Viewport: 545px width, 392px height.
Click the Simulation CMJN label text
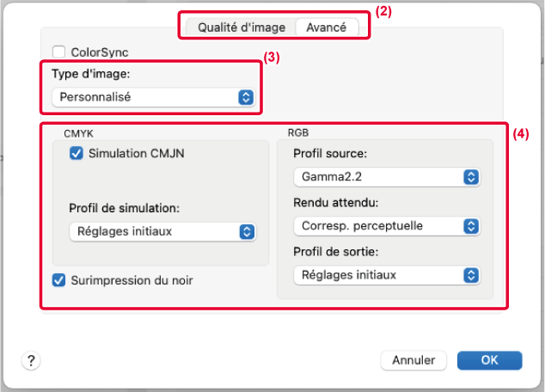tap(136, 154)
